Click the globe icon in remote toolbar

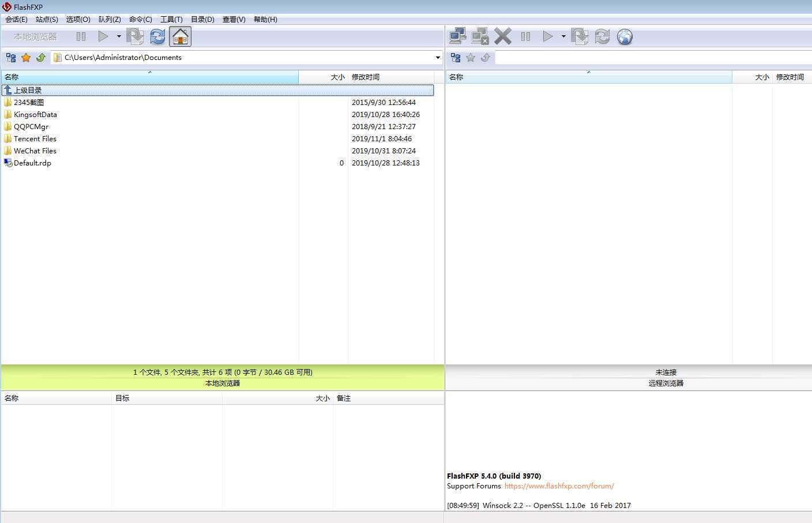(625, 37)
